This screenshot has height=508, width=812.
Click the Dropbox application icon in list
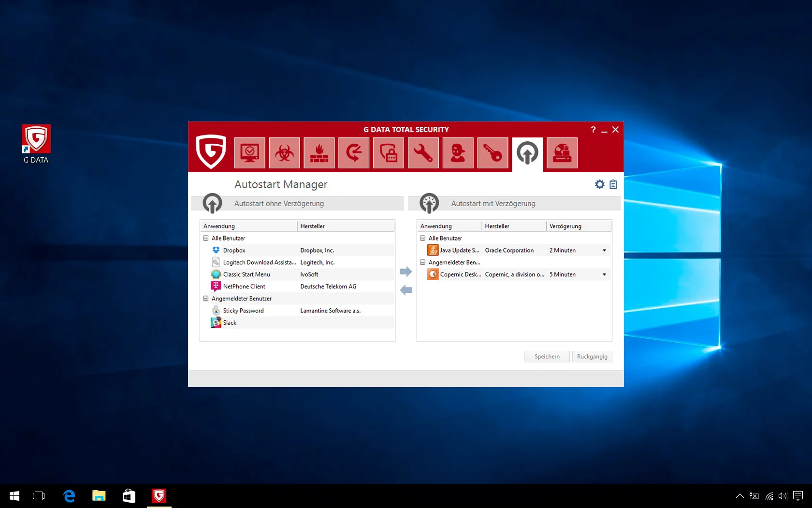(x=216, y=250)
